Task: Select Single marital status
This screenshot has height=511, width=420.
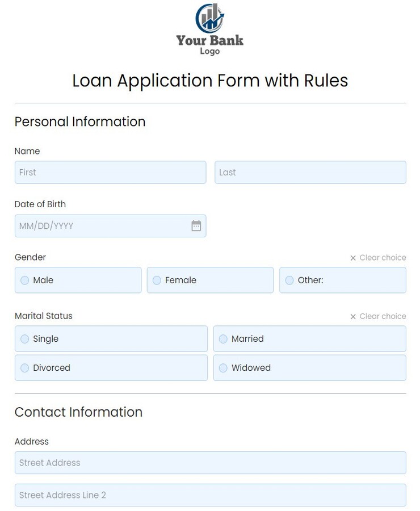Action: (24, 339)
